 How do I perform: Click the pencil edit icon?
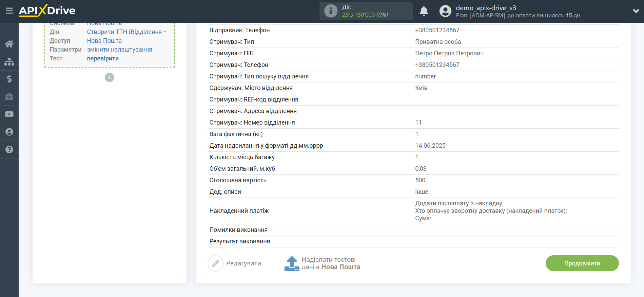pyautogui.click(x=216, y=263)
